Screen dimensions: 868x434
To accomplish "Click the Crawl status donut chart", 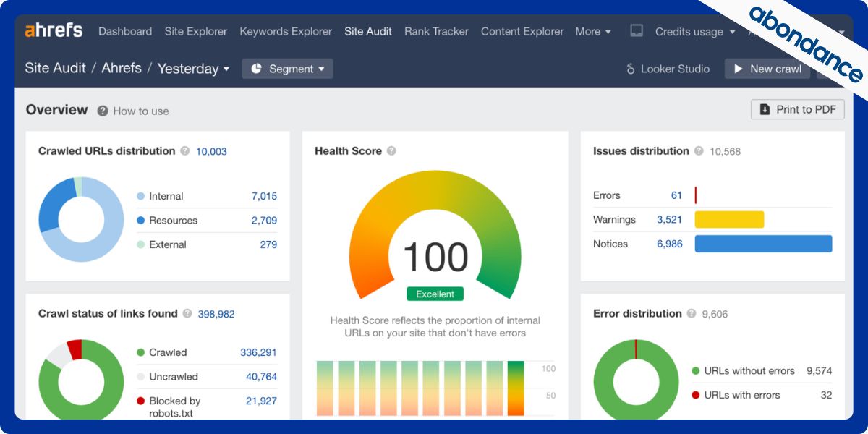I will [x=81, y=380].
